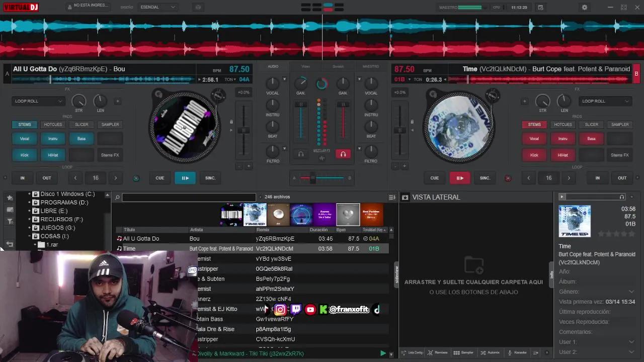Screen dimensions: 644x362
Task: Click the back arrow icon in the folder sidebar
Action: tap(10, 244)
